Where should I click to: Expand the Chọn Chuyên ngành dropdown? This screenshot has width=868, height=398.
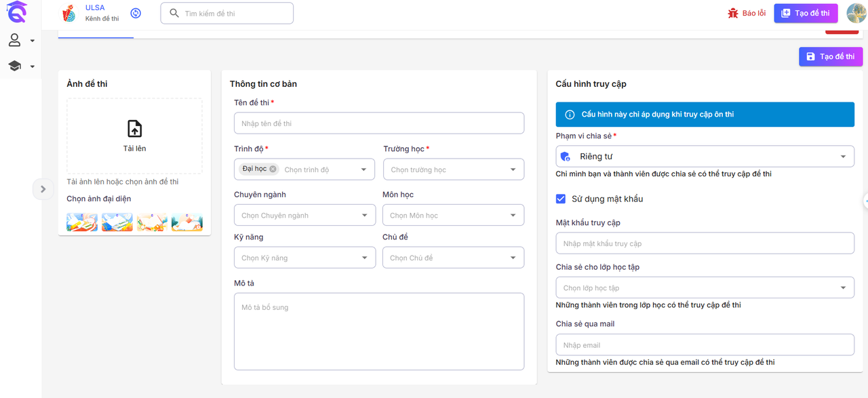tap(304, 216)
